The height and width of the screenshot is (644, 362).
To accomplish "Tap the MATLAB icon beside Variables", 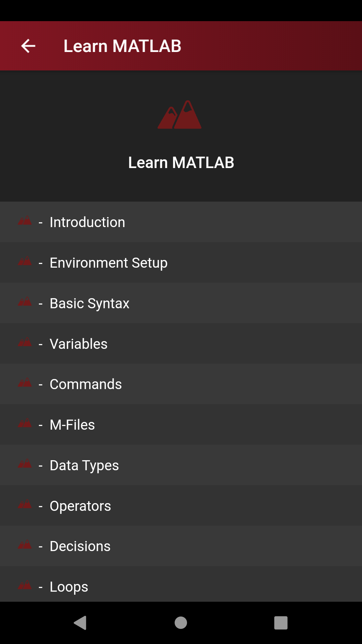I will pos(25,342).
